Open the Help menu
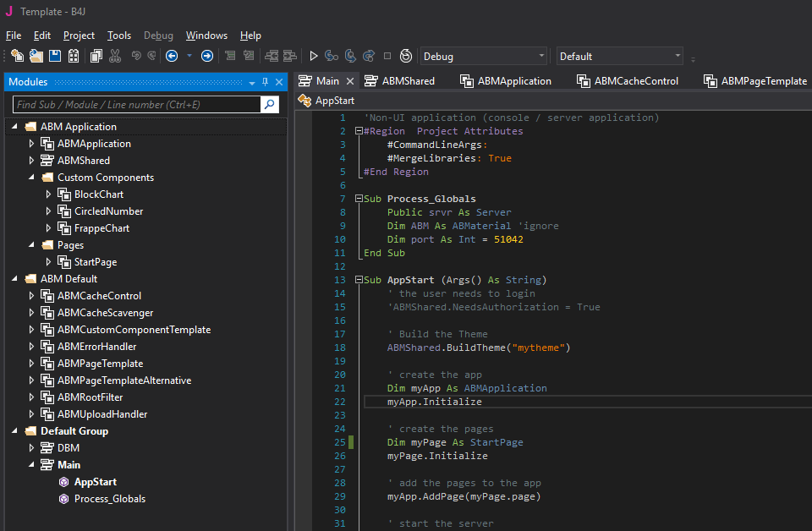This screenshot has width=812, height=531. (x=250, y=36)
